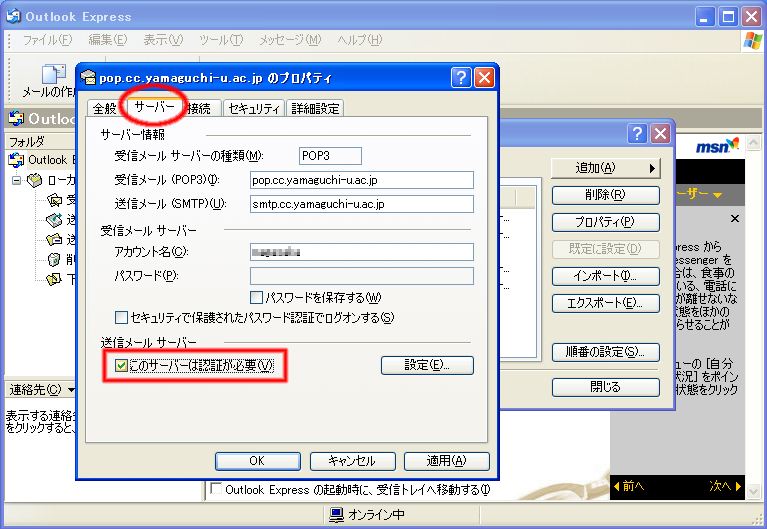Click the Close button in accounts dialog
This screenshot has width=767, height=529.
pos(606,388)
